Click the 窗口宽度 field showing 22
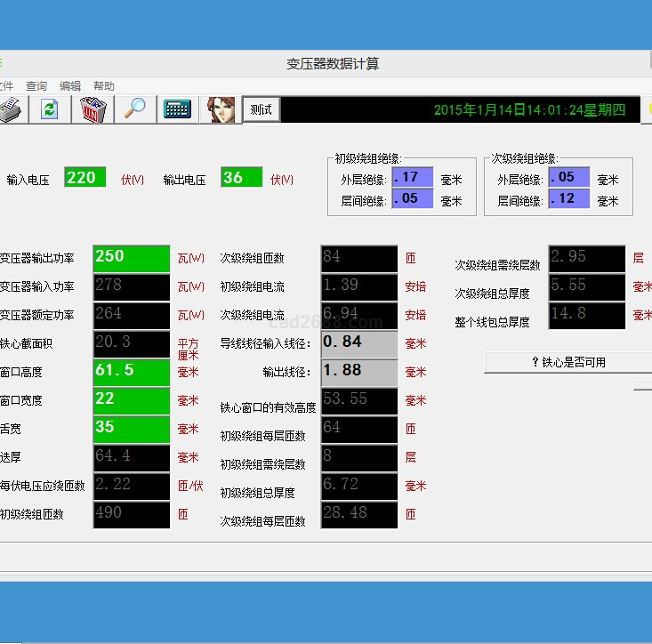The height and width of the screenshot is (644, 652). coord(131,400)
